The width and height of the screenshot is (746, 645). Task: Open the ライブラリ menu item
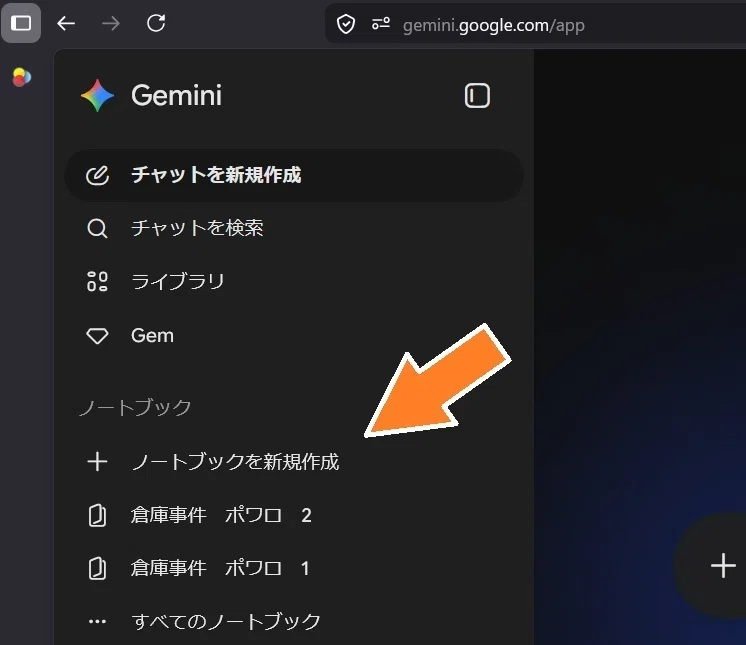tap(294, 281)
